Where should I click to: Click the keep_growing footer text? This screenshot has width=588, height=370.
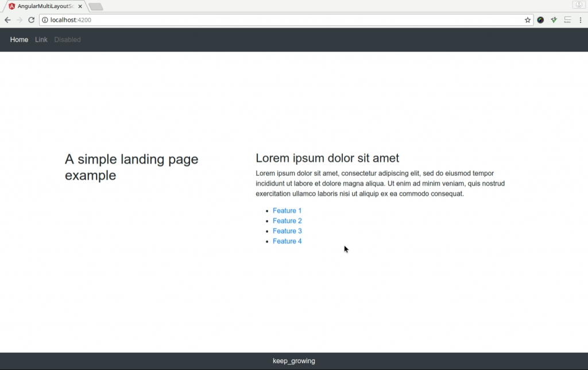(x=294, y=361)
